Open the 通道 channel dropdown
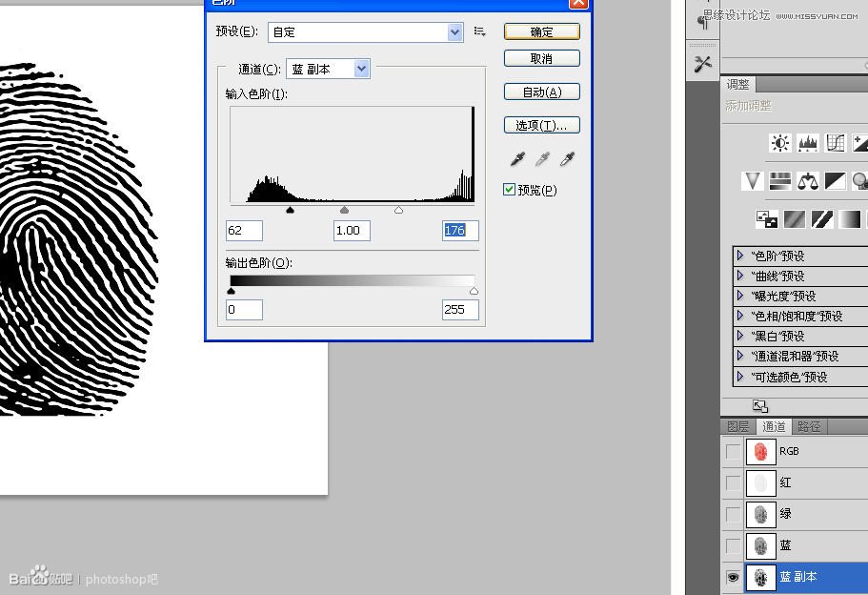868x595 pixels. (x=360, y=68)
